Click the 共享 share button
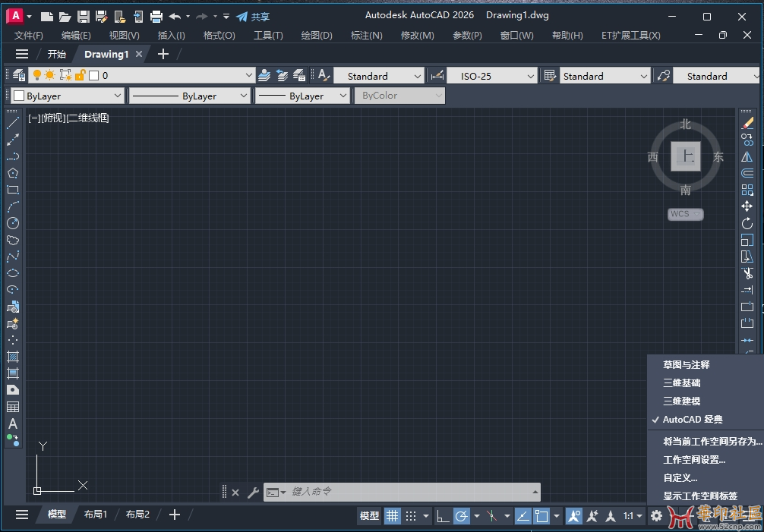 coord(253,17)
